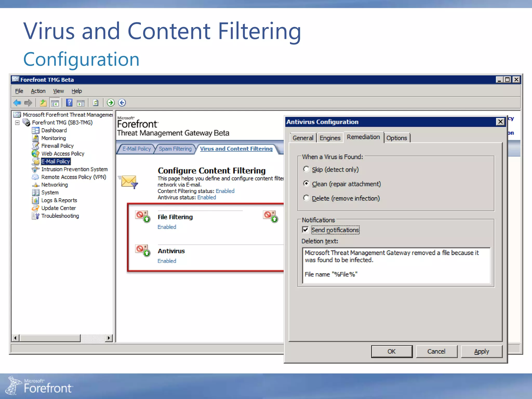Click the blue Back arrow in toolbar
Screen dimensions: 532x399
click(17, 103)
